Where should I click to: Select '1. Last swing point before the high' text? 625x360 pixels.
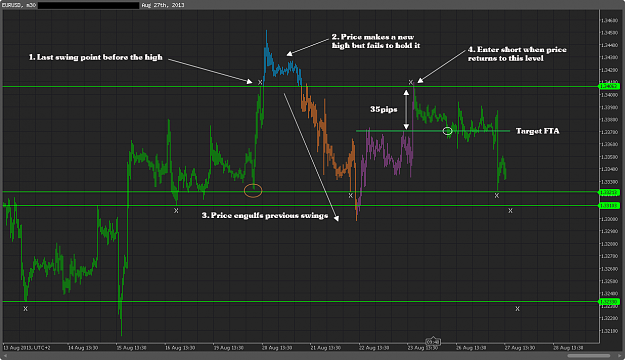[x=96, y=57]
